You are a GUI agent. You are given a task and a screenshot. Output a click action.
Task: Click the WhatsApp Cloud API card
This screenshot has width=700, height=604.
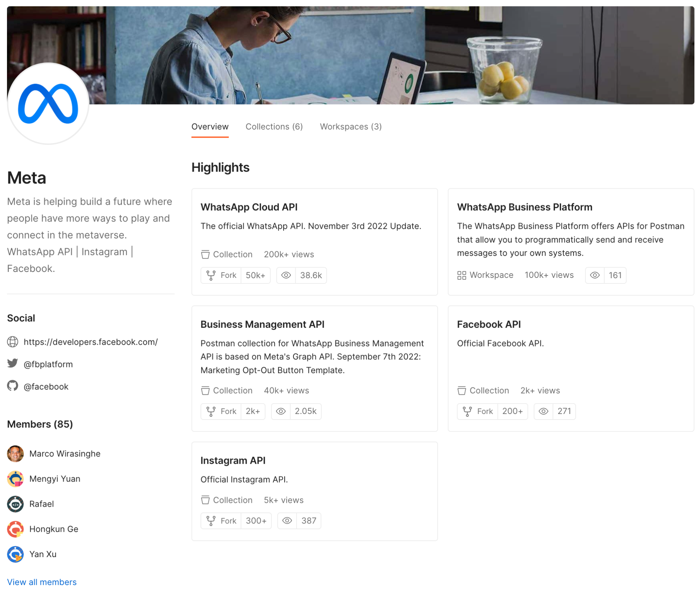tap(314, 241)
